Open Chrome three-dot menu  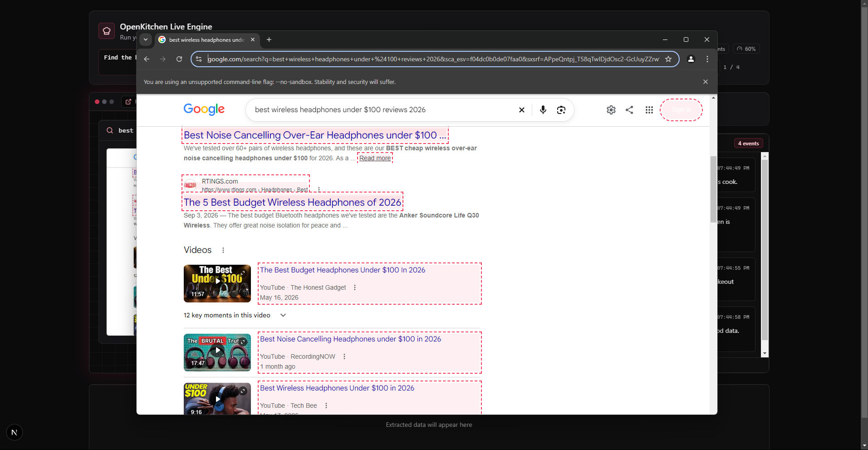707,59
